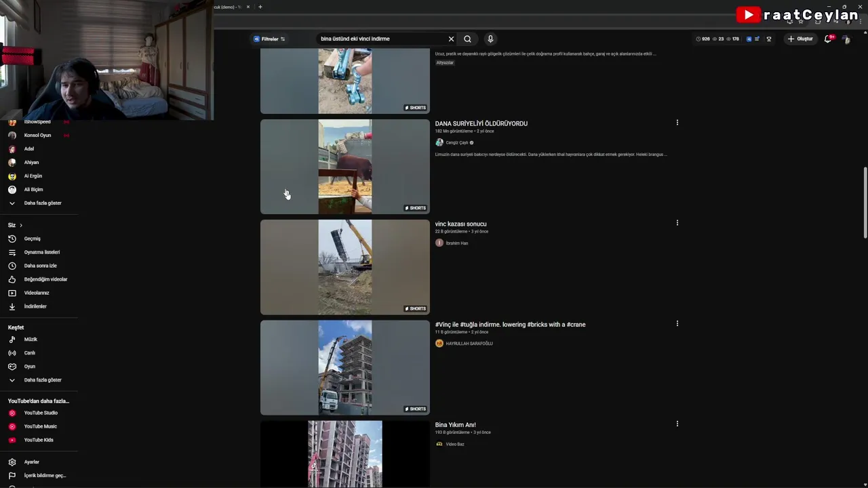The height and width of the screenshot is (488, 868).
Task: Open Ali Biçim subscription
Action: tap(33, 190)
